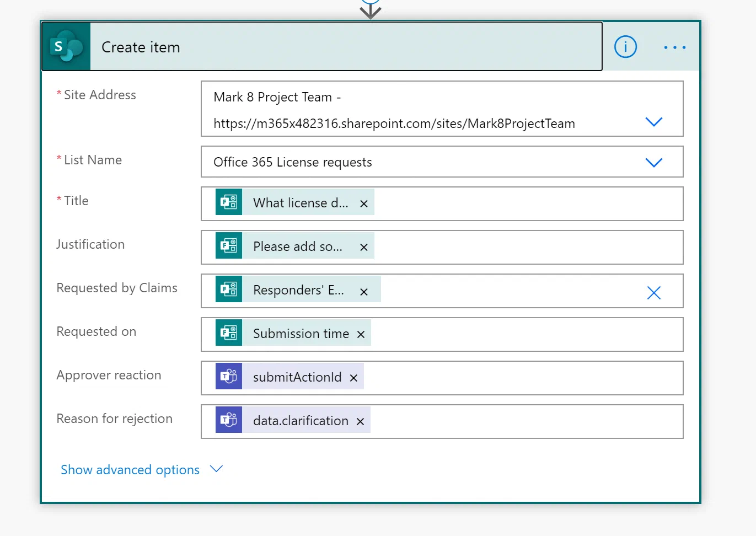Screen dimensions: 756x536
Task: Remove the data.clarification token
Action: click(360, 421)
